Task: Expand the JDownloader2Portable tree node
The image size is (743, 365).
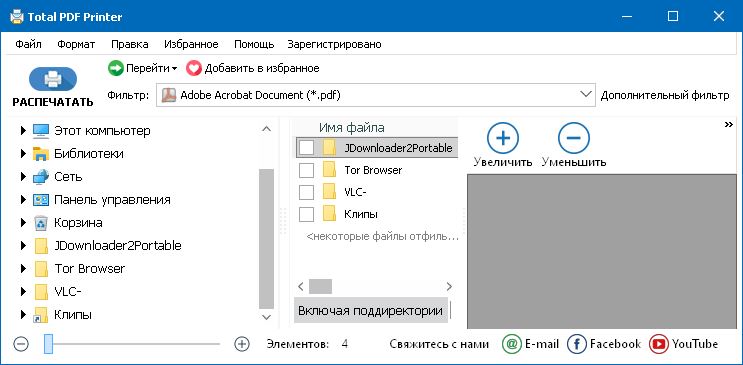Action: [23, 246]
